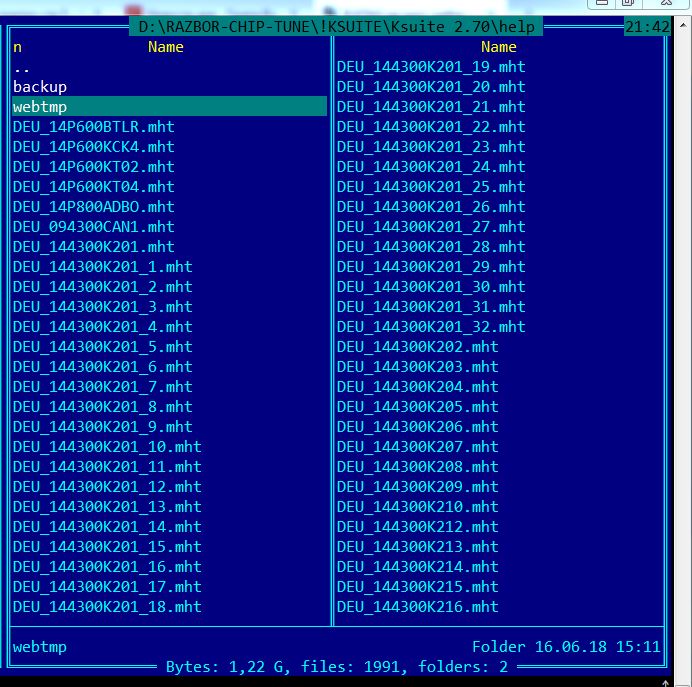Viewport: 692px width, 687px height.
Task: Click the left column Name header
Action: click(166, 47)
